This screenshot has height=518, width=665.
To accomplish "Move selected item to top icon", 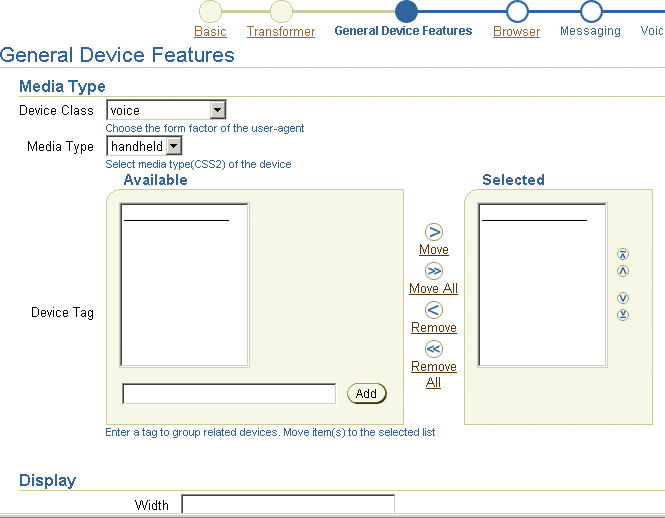I will pyautogui.click(x=623, y=254).
